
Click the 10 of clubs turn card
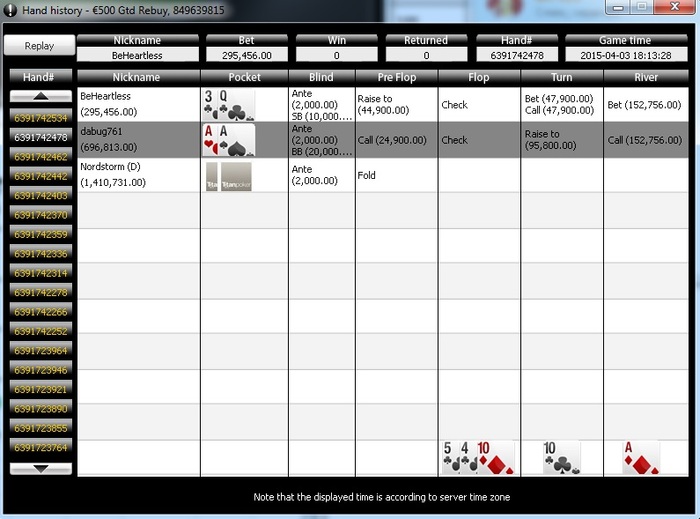click(561, 457)
